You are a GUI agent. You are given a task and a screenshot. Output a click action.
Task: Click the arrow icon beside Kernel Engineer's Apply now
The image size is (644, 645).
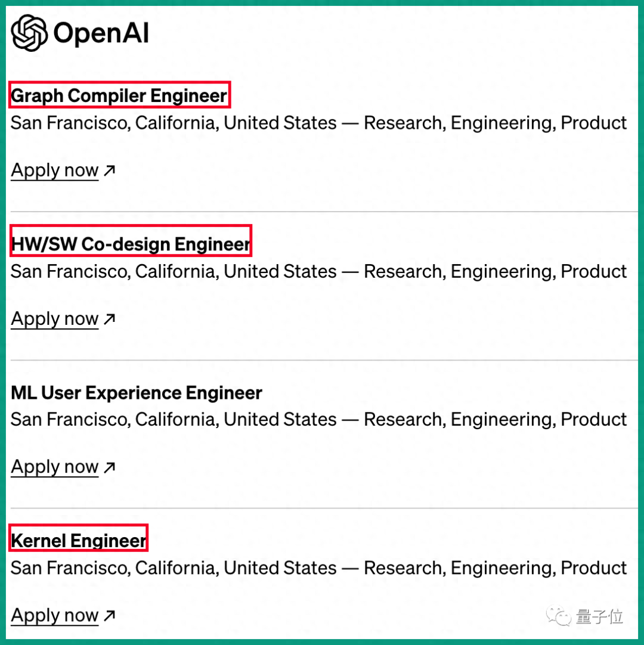click(x=109, y=616)
